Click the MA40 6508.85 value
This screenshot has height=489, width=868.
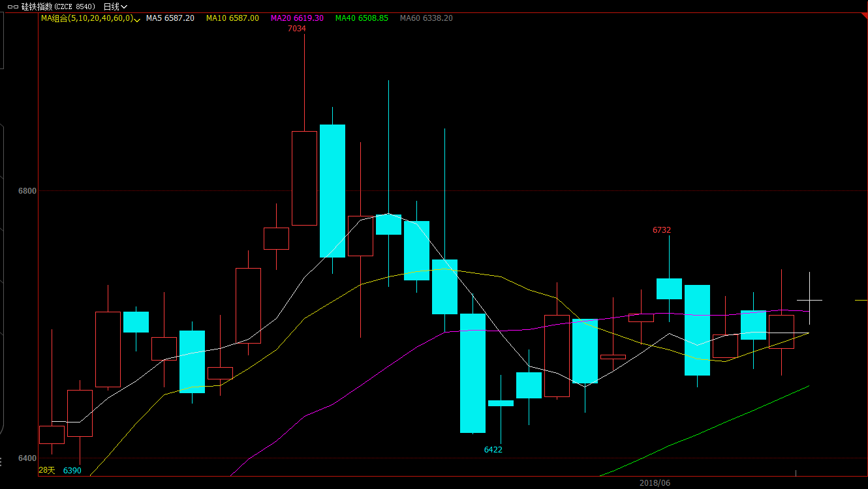coord(362,18)
